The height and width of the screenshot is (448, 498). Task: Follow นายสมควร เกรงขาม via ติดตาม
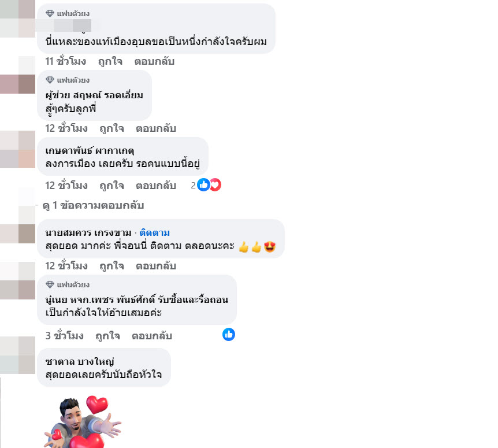[x=155, y=232]
